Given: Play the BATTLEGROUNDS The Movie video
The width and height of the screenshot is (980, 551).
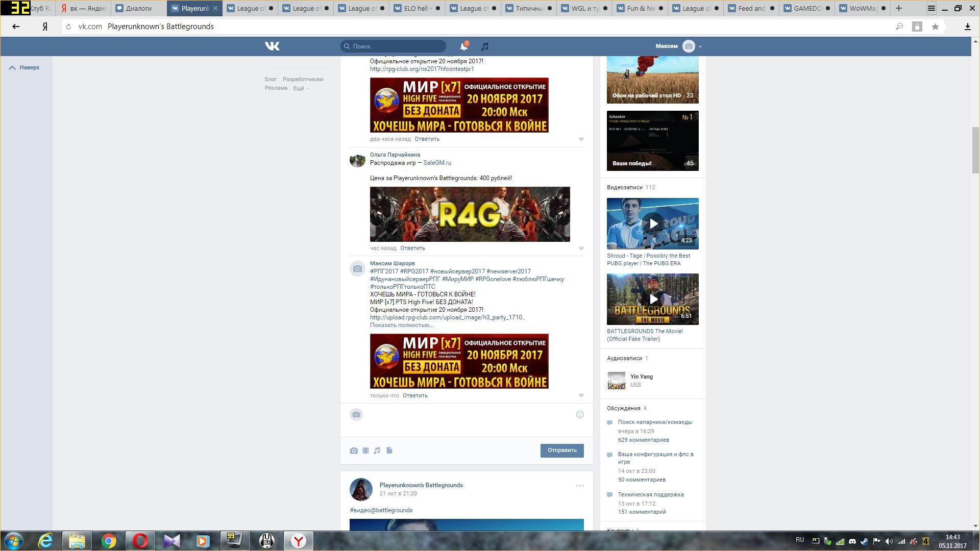Looking at the screenshot, I should [653, 299].
